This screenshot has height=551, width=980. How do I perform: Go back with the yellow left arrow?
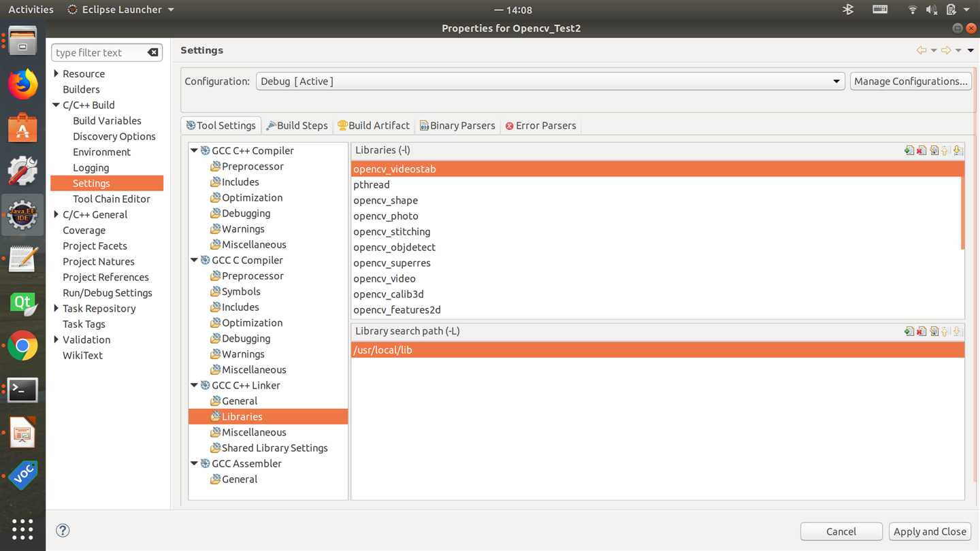(921, 50)
